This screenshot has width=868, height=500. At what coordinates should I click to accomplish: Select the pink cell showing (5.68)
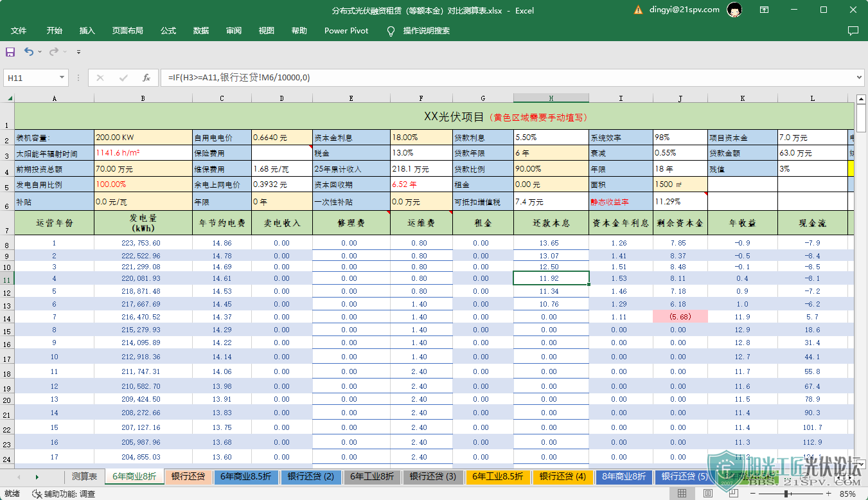pos(680,316)
